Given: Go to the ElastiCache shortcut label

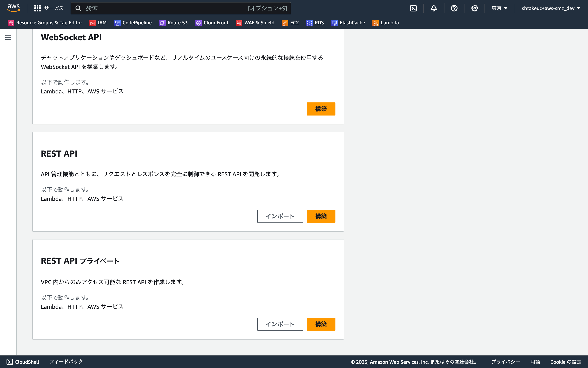Looking at the screenshot, I should 352,23.
